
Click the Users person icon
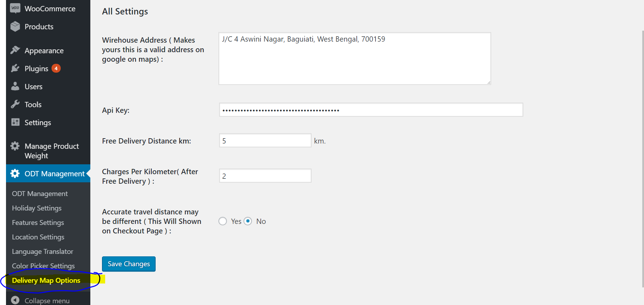15,86
